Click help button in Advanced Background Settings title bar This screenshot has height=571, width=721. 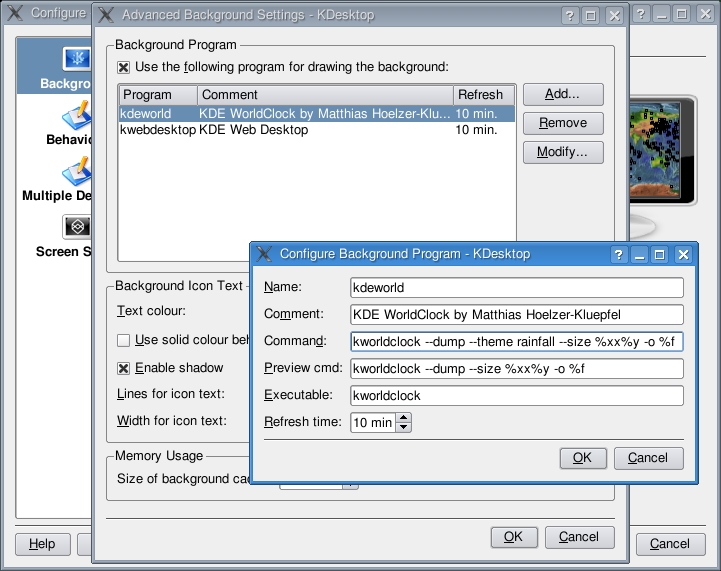click(569, 16)
